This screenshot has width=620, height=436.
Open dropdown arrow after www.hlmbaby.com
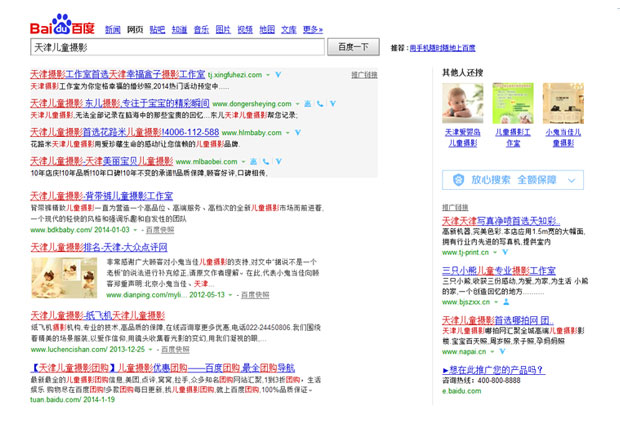click(288, 133)
